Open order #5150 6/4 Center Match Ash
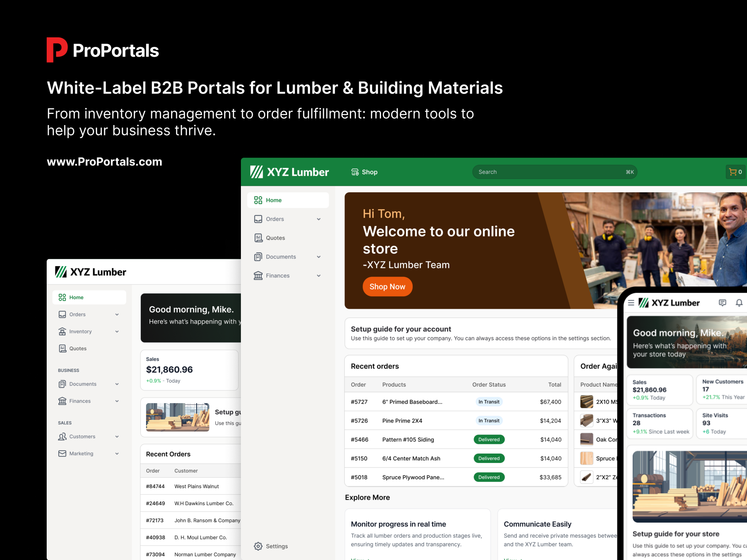 [x=456, y=458]
